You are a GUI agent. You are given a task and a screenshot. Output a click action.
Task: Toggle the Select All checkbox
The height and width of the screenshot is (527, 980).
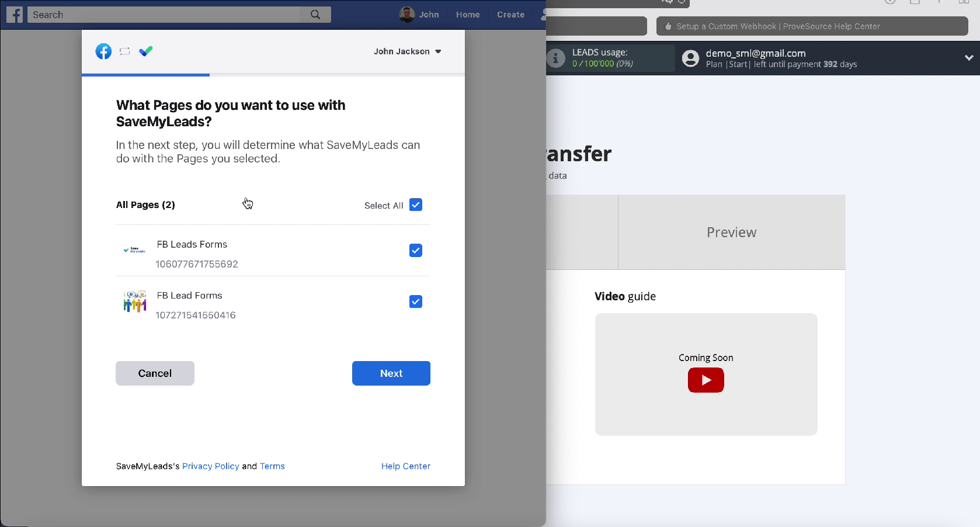[x=415, y=205]
